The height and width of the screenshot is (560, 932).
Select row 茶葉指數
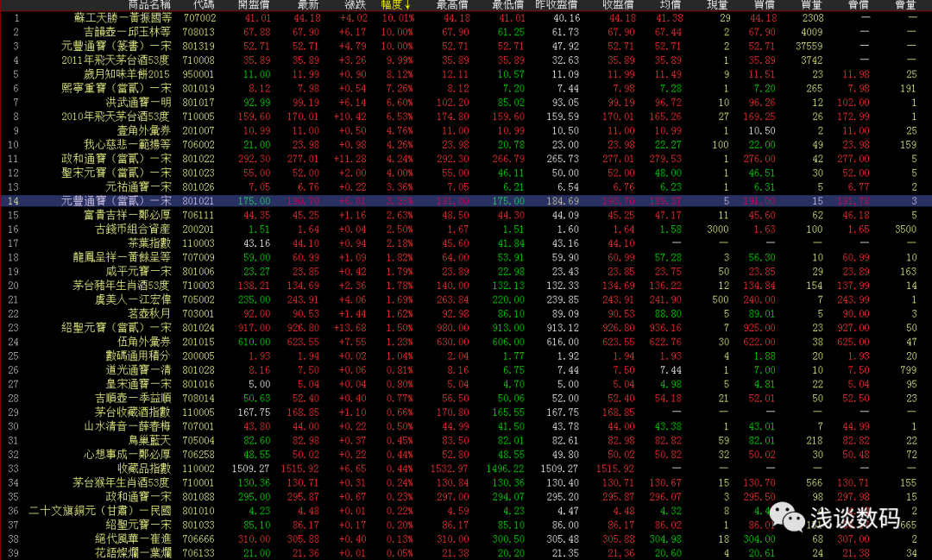point(466,243)
